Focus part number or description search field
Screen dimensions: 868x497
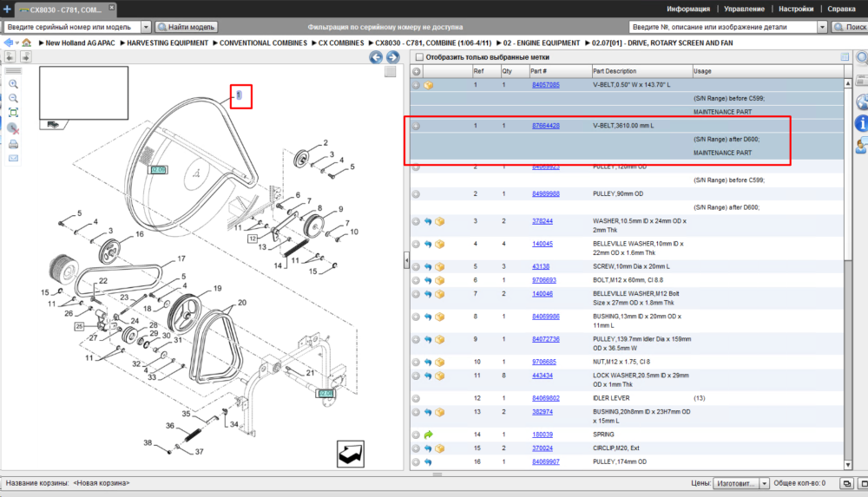723,27
